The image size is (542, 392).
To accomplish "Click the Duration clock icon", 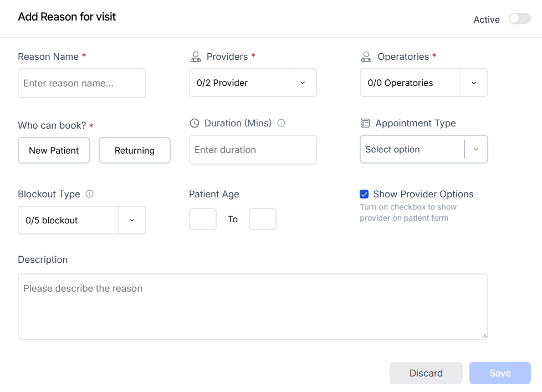I will (194, 123).
